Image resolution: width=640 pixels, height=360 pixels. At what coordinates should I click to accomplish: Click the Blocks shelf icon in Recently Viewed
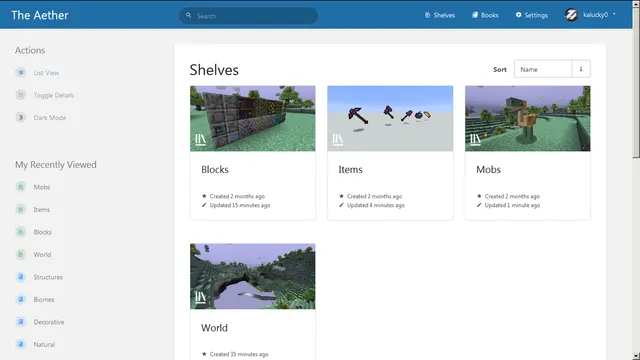click(20, 232)
